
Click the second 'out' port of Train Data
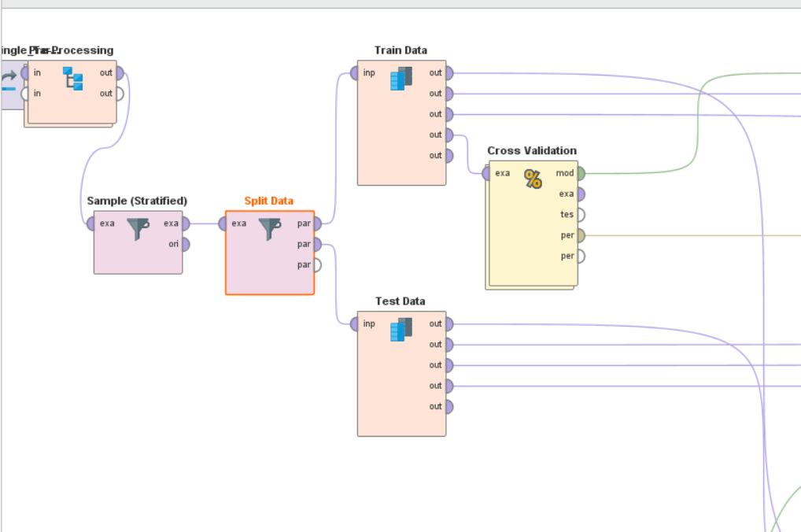point(449,94)
